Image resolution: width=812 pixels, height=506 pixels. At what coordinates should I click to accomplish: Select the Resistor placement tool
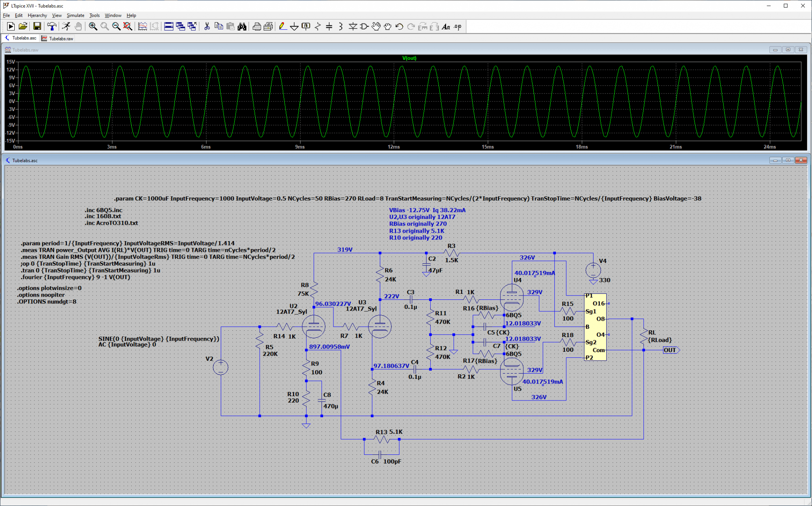(318, 27)
